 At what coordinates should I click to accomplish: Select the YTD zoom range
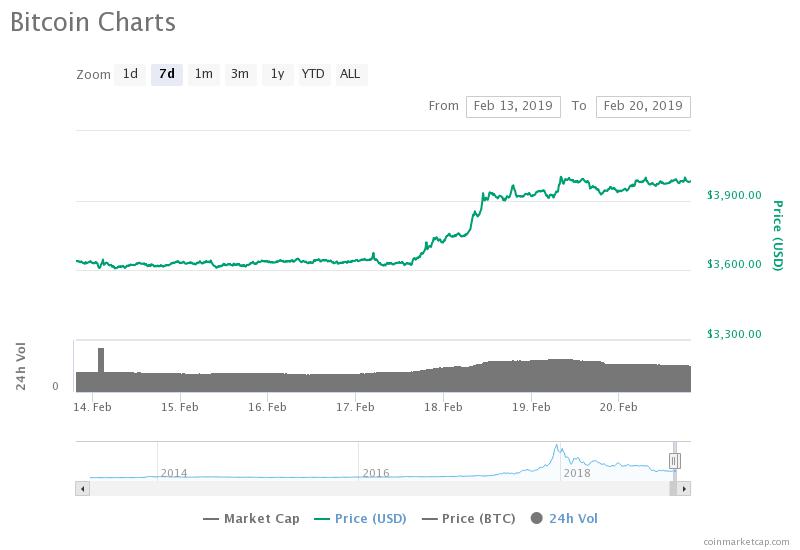click(313, 74)
